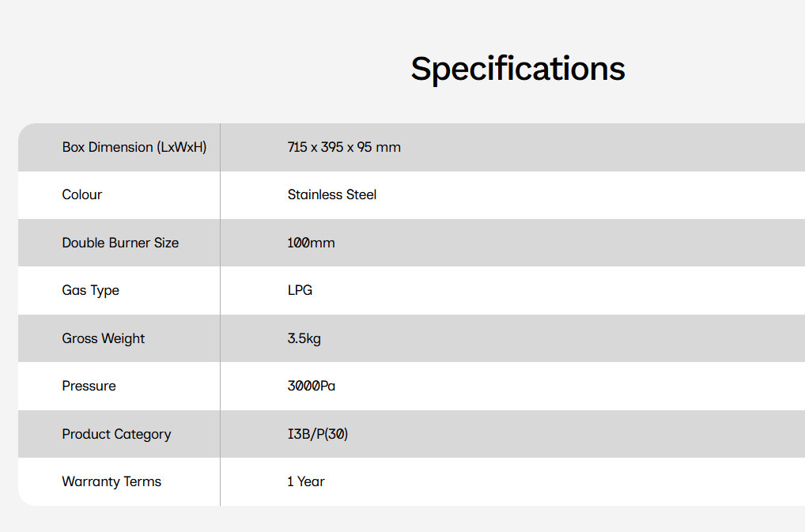
Task: Select the Pressure row label
Action: [89, 386]
